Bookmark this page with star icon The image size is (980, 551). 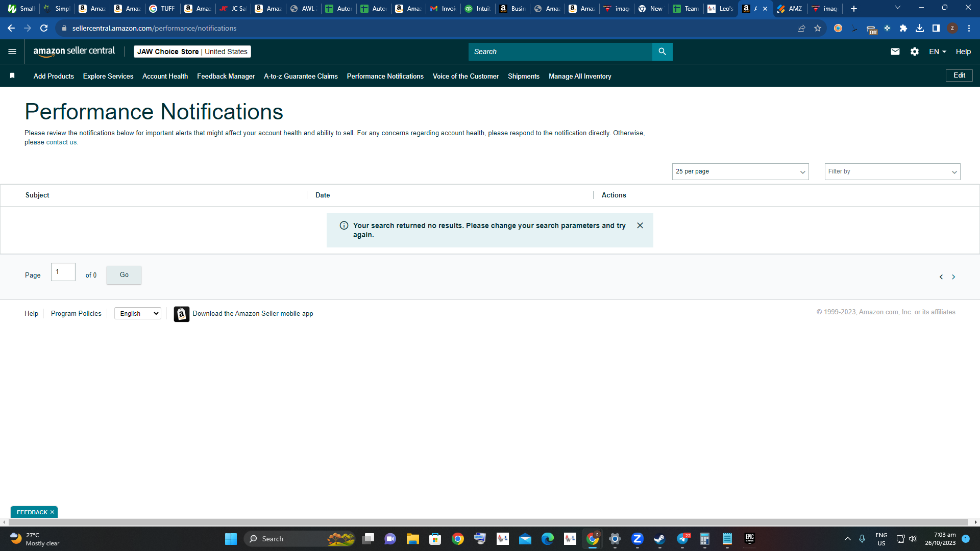(x=818, y=28)
